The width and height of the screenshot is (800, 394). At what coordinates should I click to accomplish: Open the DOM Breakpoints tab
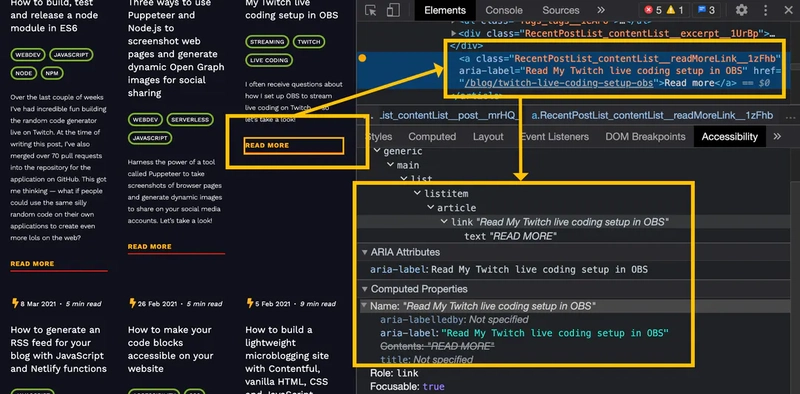point(645,137)
